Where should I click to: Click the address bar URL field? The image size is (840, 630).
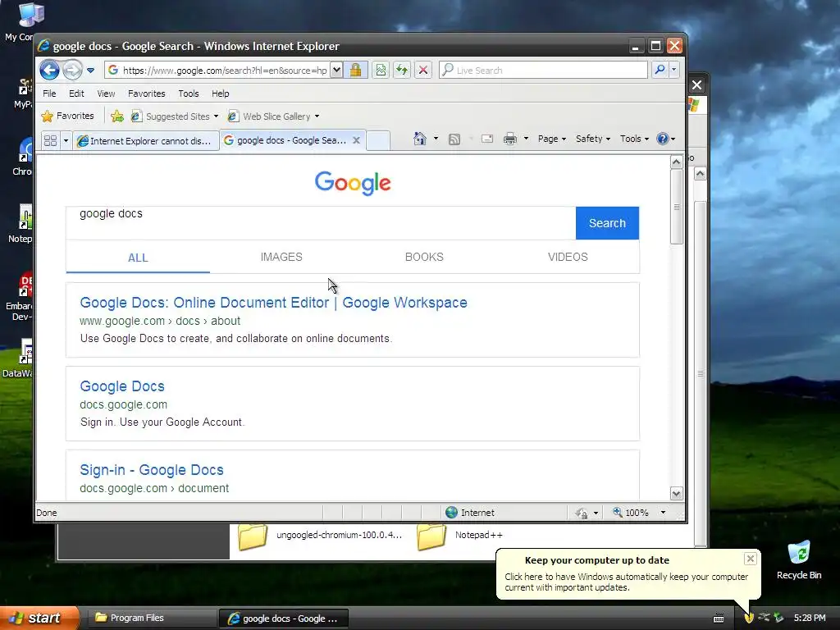coord(217,71)
